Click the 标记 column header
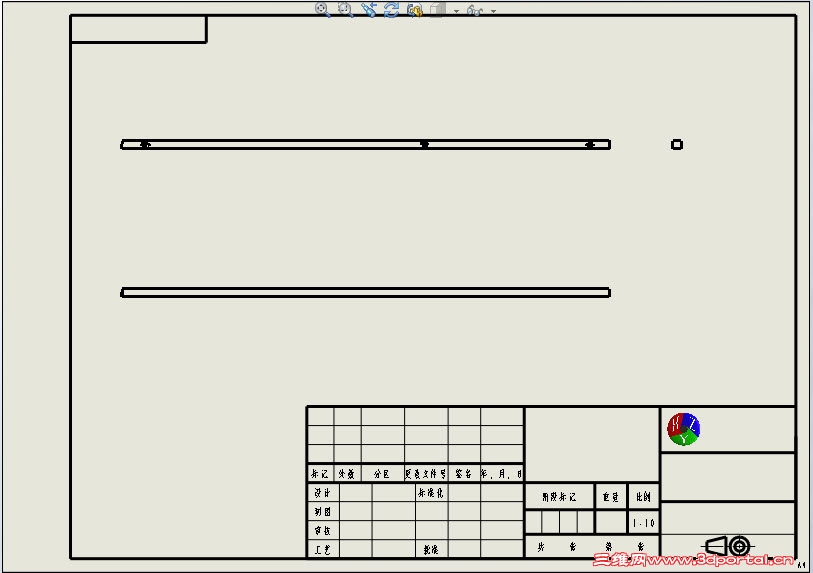Screen dimensions: 813x573 click(320, 473)
